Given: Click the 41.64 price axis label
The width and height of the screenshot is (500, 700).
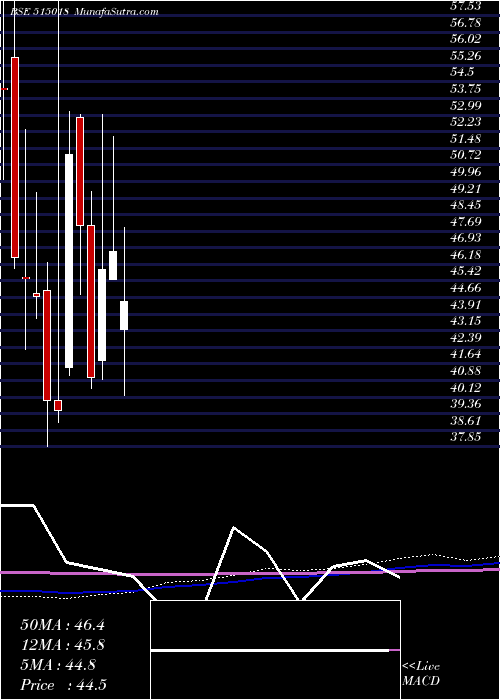Looking at the screenshot, I should 466,355.
